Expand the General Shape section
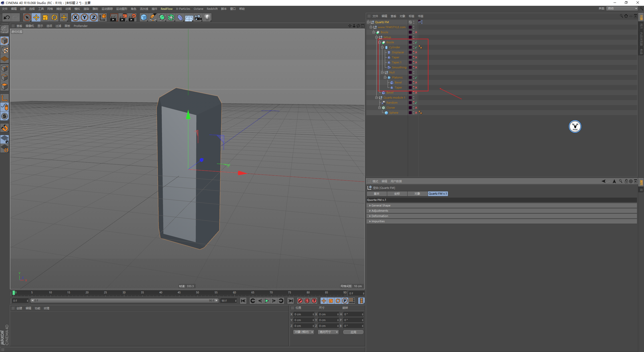The height and width of the screenshot is (352, 644). [381, 205]
